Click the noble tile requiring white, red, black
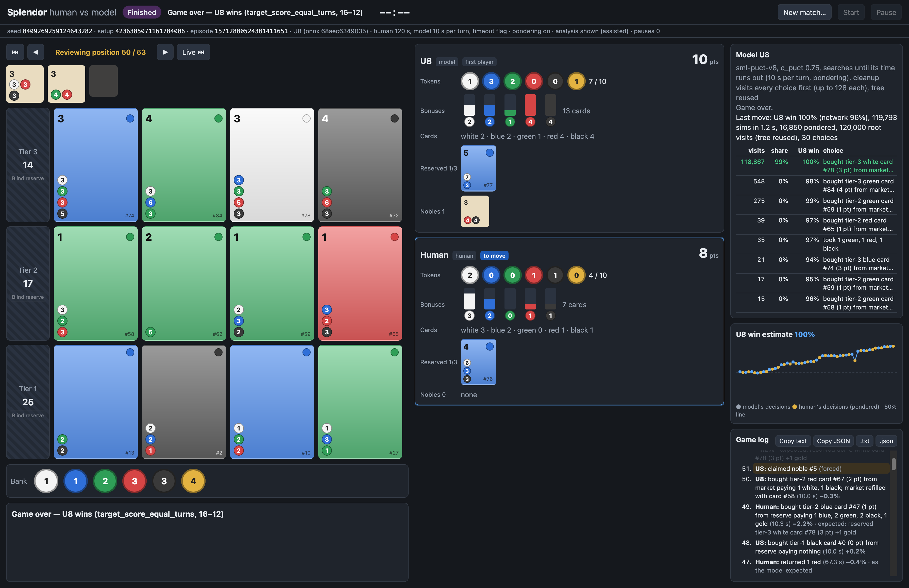 [x=25, y=84]
